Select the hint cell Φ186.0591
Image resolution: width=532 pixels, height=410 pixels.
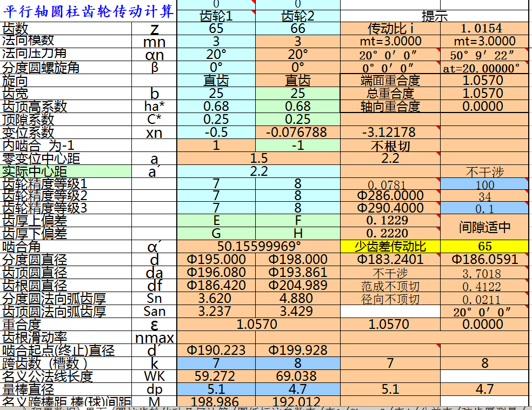[x=484, y=259]
